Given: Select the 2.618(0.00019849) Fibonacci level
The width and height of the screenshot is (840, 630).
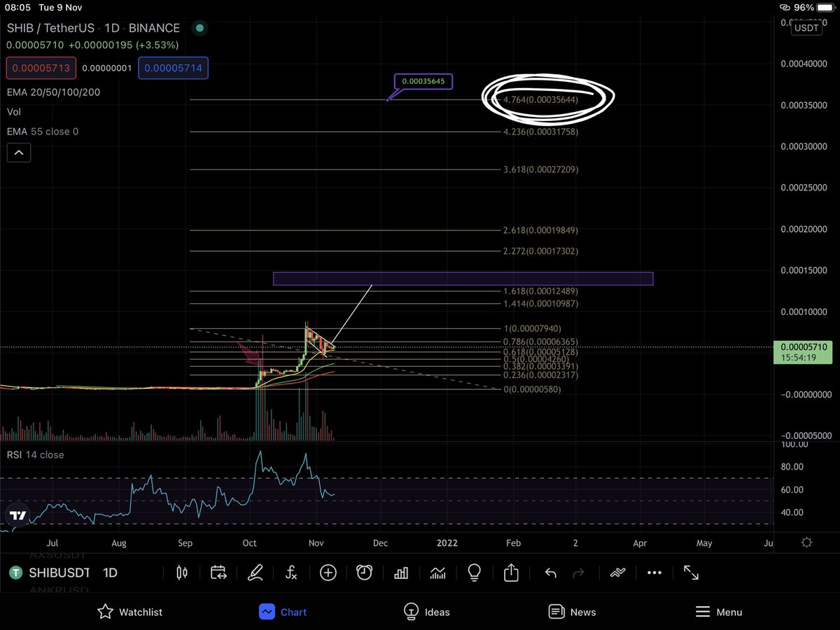Looking at the screenshot, I should tap(540, 230).
